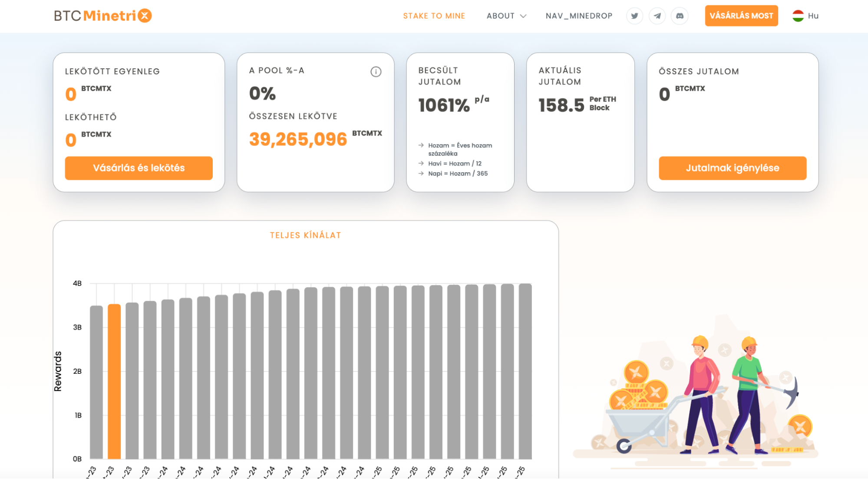This screenshot has width=868, height=479.
Task: Click the BTC Minetrix logo
Action: click(x=103, y=16)
